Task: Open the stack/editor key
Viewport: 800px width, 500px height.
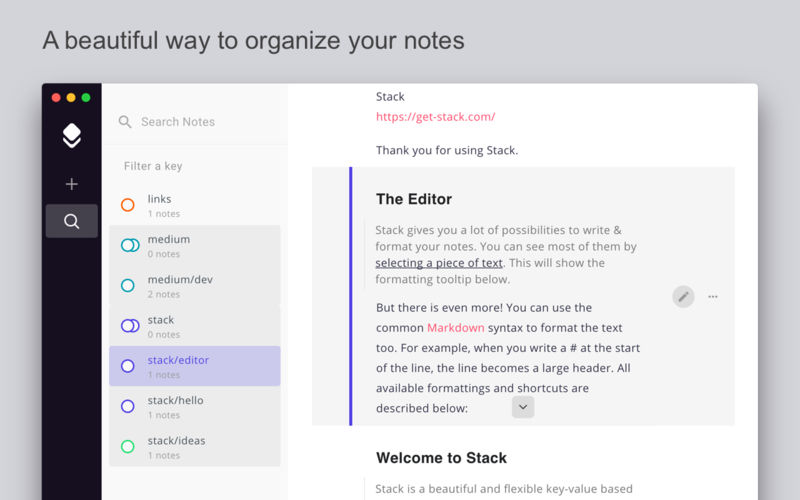Action: click(178, 360)
